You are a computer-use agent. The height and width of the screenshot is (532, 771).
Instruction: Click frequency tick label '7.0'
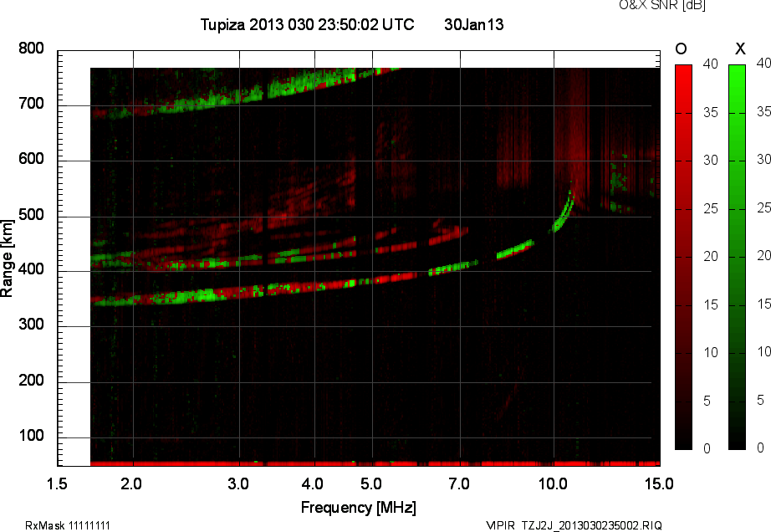(x=459, y=483)
